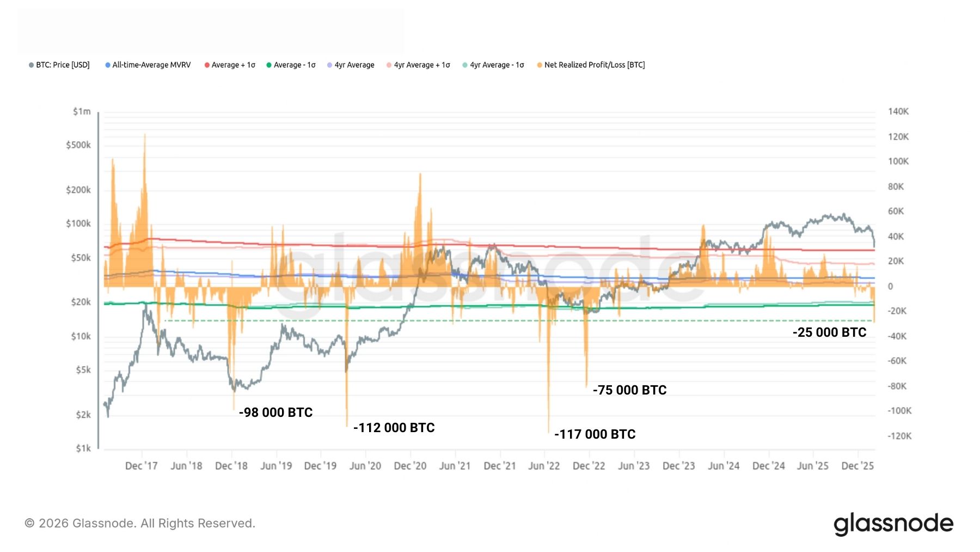Click the purple 4yr Average legend dot
This screenshot has width=980, height=552.
click(329, 65)
